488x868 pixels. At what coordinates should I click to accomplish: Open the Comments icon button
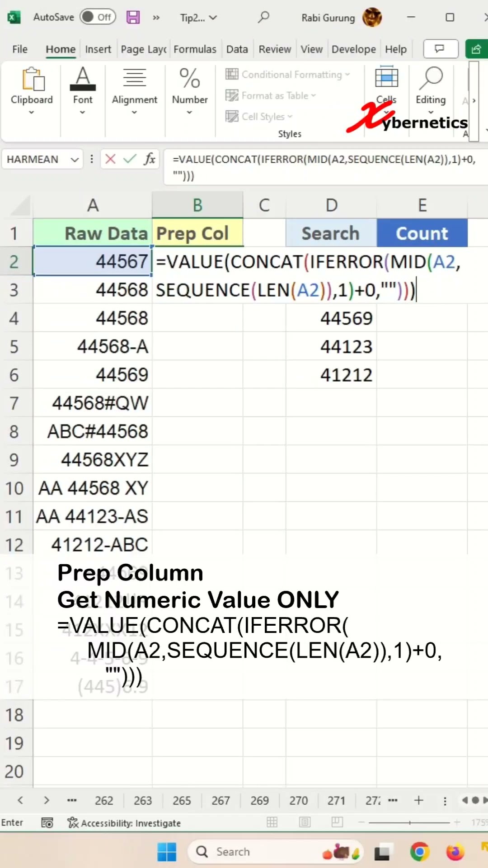click(440, 49)
